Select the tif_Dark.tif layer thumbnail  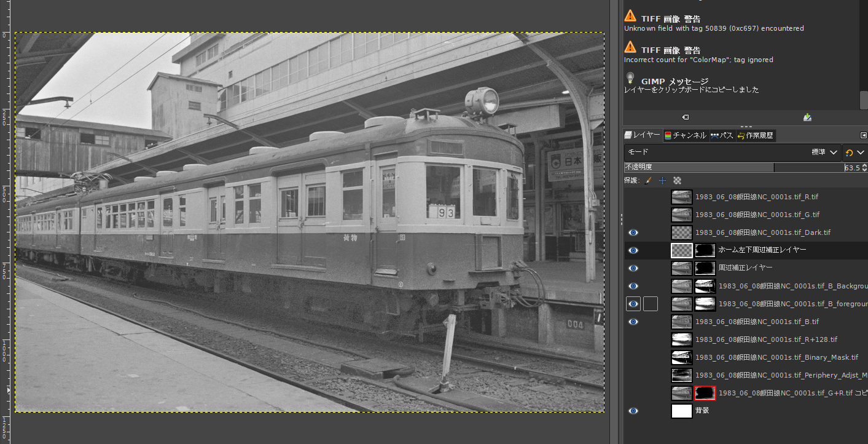[x=682, y=232]
